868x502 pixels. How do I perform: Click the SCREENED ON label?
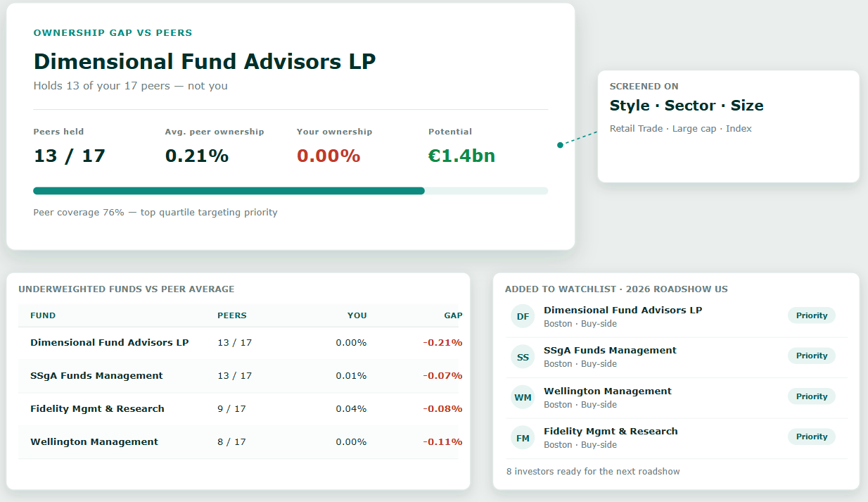pos(644,87)
